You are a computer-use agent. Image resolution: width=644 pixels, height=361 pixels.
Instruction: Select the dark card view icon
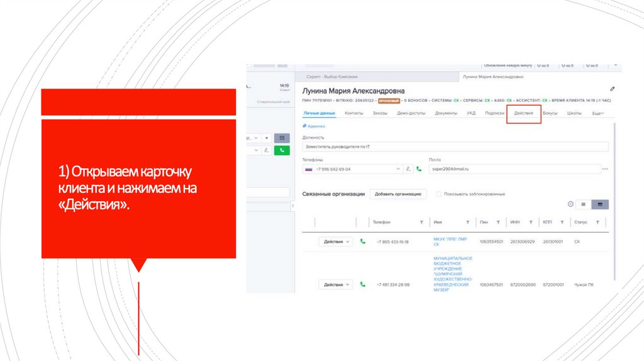(x=600, y=204)
